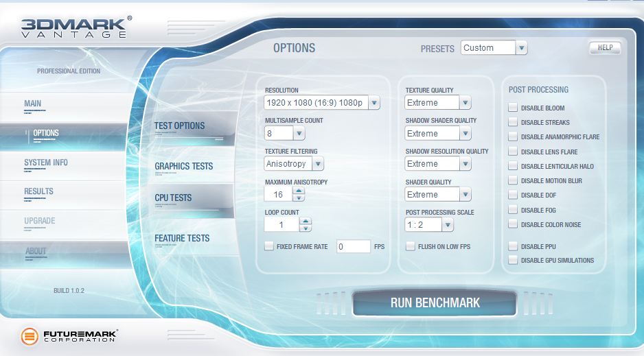Screen dimensions: 644x356
Task: Open the Multisample Count dropdown
Action: tap(299, 133)
